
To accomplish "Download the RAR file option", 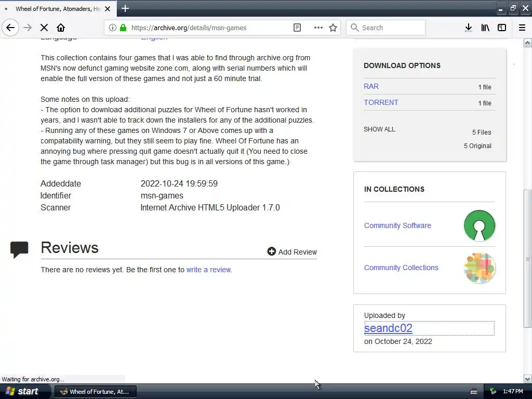I will [371, 86].
